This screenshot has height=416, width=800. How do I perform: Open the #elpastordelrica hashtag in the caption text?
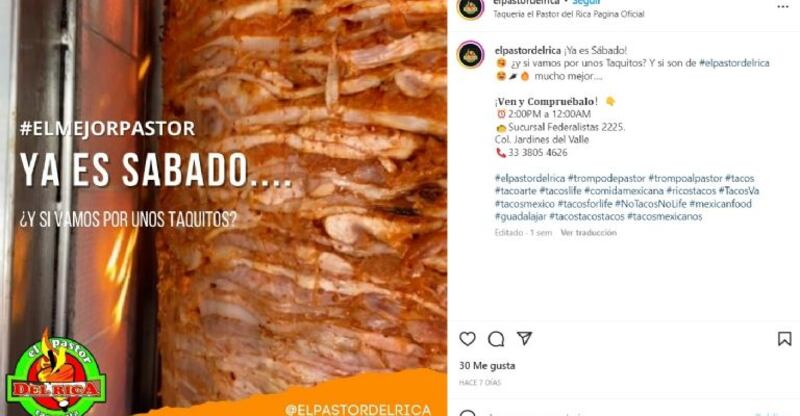click(734, 63)
